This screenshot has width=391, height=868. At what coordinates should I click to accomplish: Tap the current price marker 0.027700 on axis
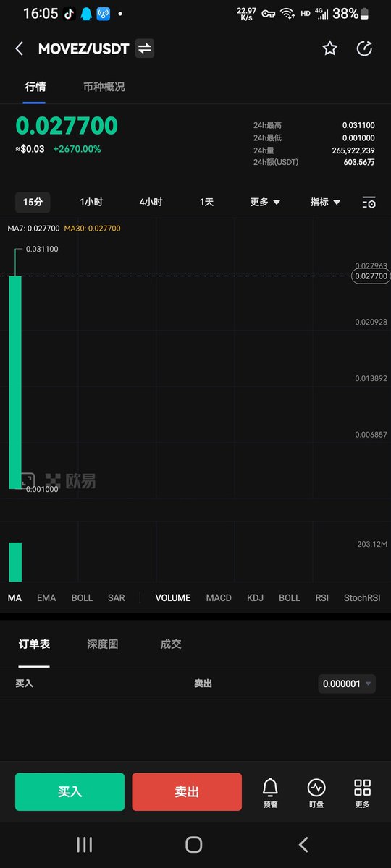pyautogui.click(x=370, y=276)
